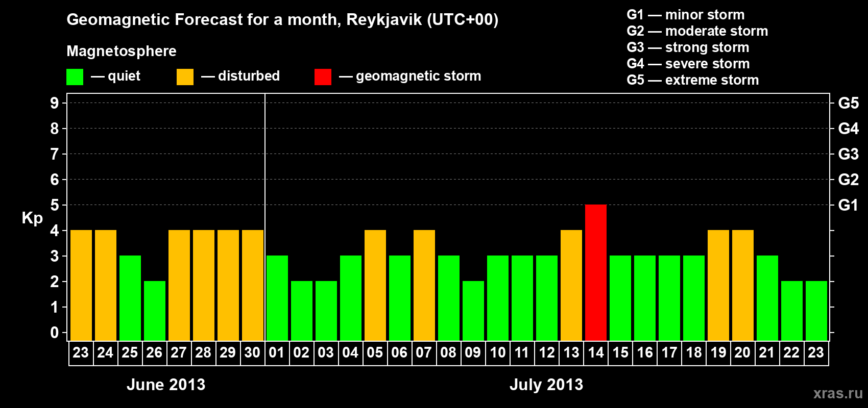Click date label 23 under June
Image resolution: width=868 pixels, height=408 pixels.
(81, 352)
